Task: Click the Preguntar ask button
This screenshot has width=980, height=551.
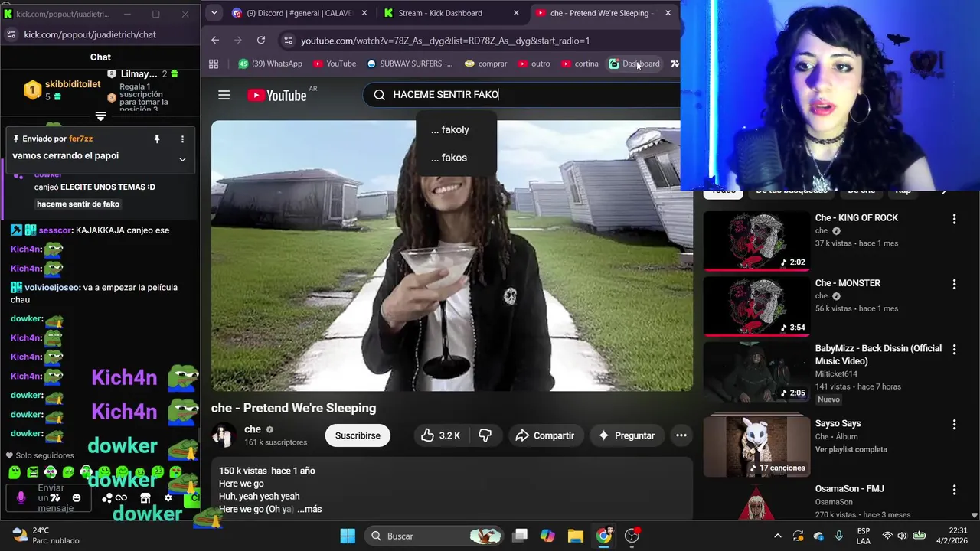Action: (x=626, y=435)
